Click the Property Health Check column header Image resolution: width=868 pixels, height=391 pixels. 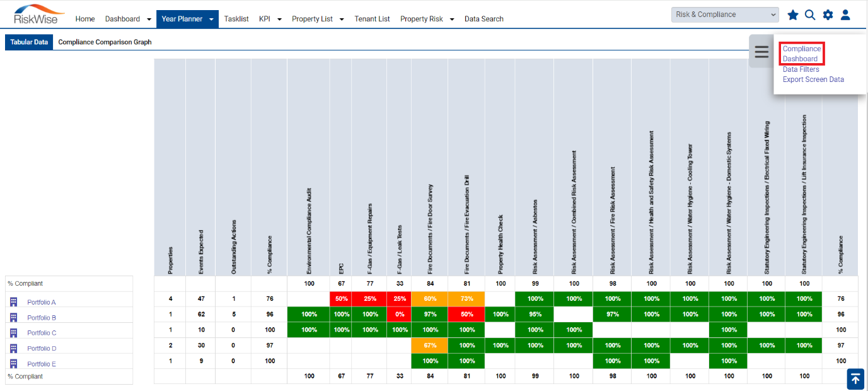[501, 167]
